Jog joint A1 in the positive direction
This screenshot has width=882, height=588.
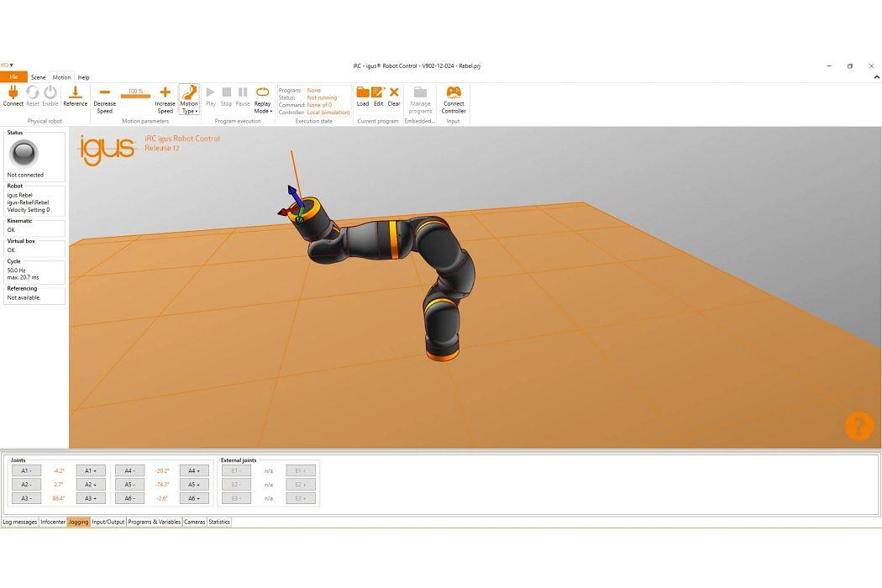pyautogui.click(x=91, y=471)
